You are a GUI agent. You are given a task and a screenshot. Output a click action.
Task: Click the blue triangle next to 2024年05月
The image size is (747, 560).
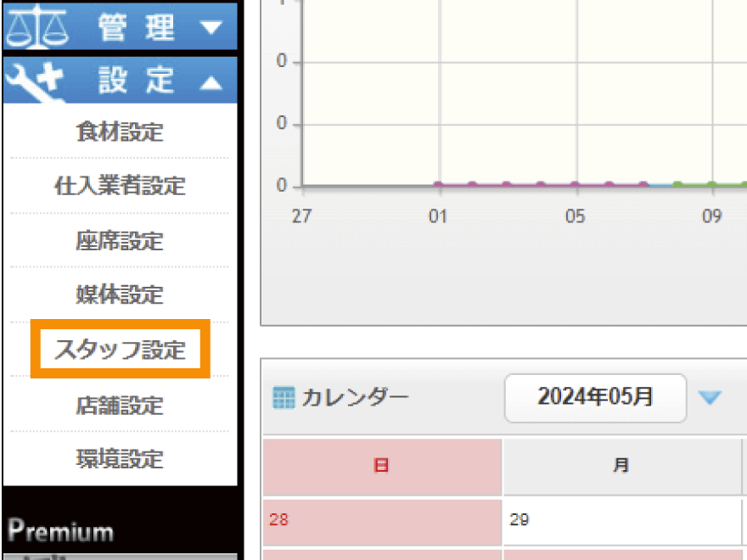click(709, 397)
